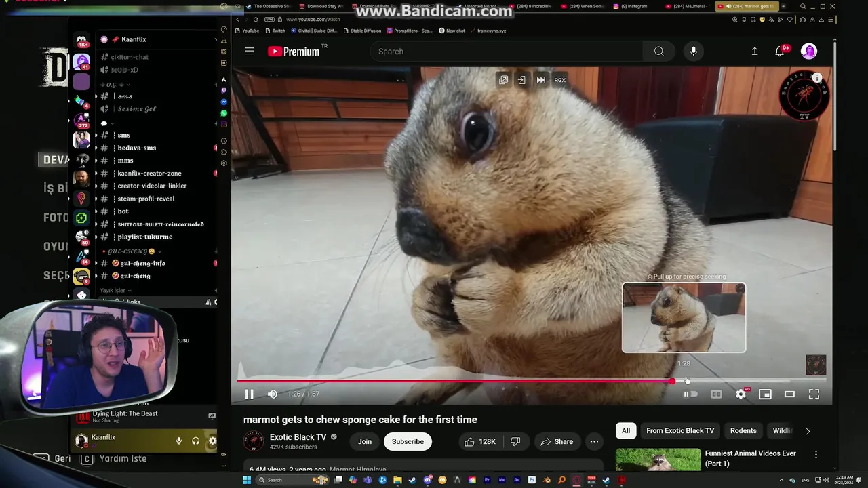Open Discord direct messages home icon
The image size is (868, 488).
pos(81,39)
